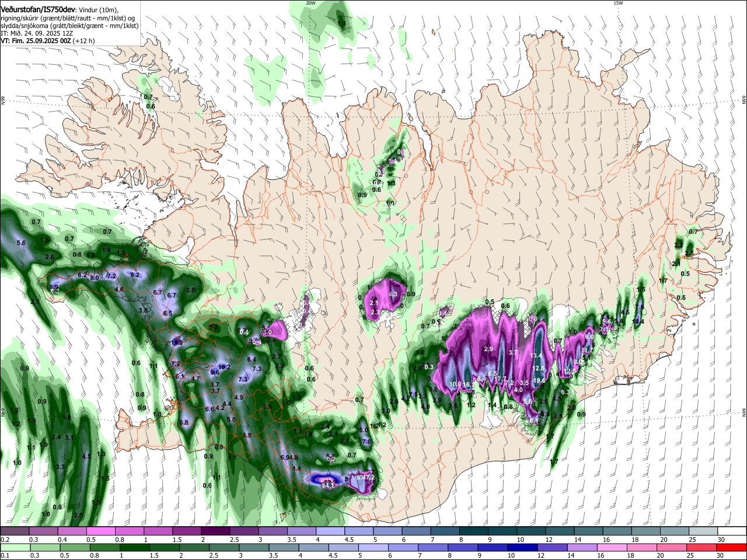The image size is (747, 560).
Task: Select the '8.2' precipitation value on the map
Action: pos(135,275)
